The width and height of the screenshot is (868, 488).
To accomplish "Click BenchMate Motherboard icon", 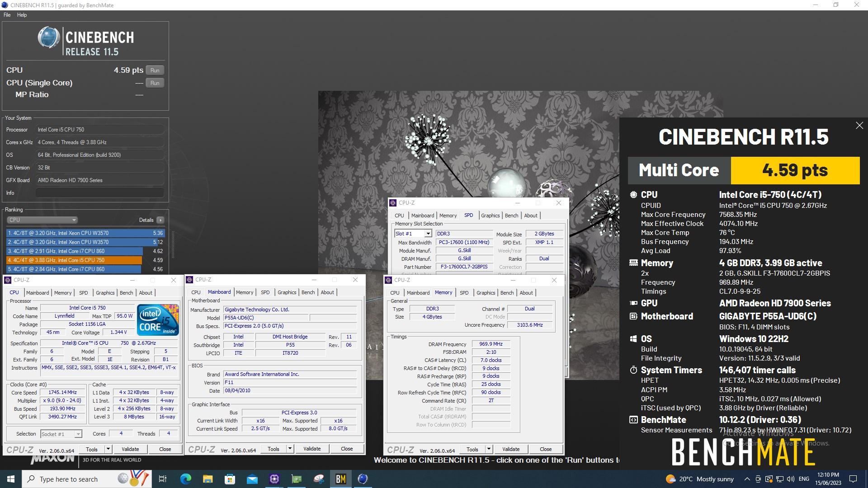I will tap(633, 316).
